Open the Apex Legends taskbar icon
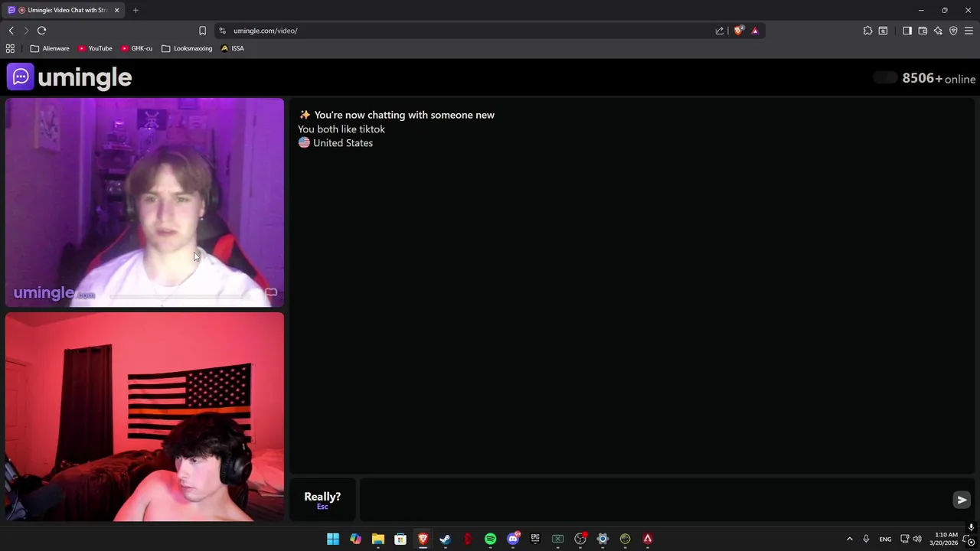 648,539
